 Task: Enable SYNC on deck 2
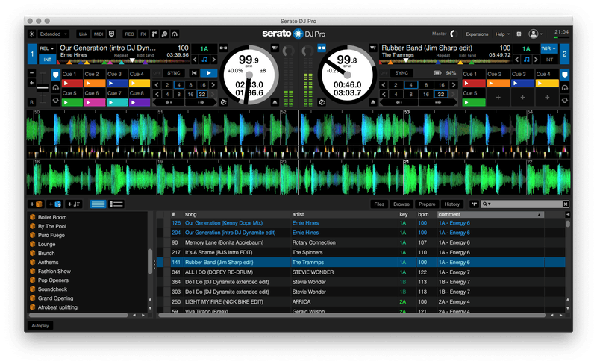[401, 72]
